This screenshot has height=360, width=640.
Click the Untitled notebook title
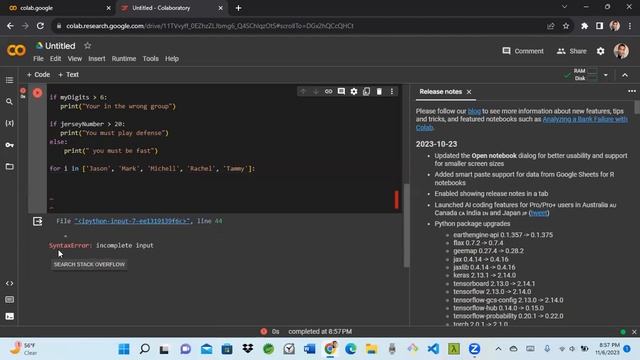[60, 46]
